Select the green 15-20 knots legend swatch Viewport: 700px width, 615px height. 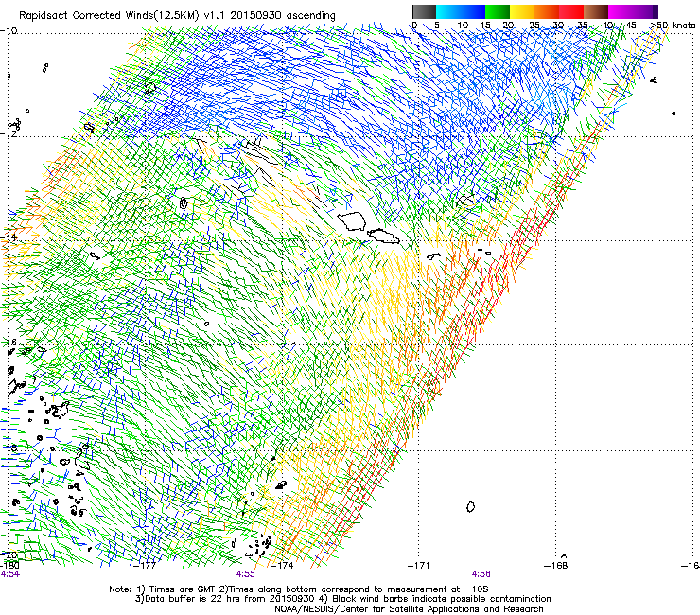click(498, 11)
